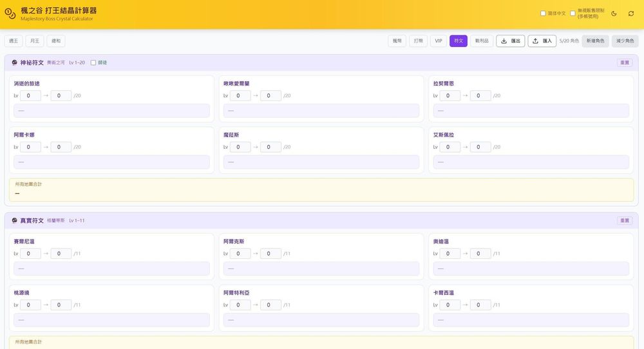Focus the 消逝的旅途 starting level field
The image size is (644, 349).
(30, 96)
